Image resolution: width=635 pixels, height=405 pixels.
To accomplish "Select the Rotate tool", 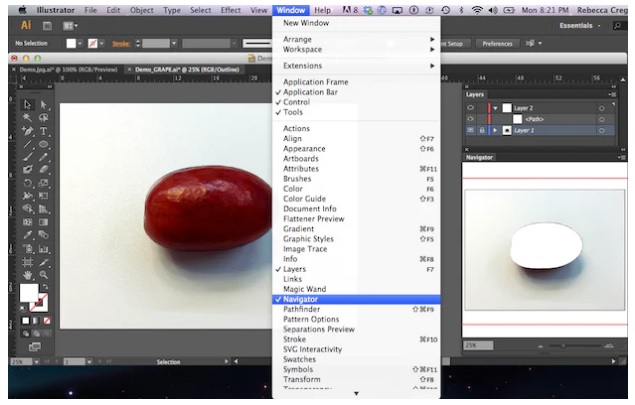I will coord(27,183).
